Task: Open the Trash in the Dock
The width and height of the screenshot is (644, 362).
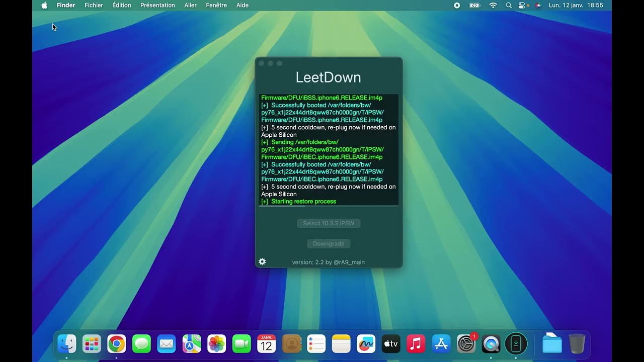Action: tap(577, 344)
